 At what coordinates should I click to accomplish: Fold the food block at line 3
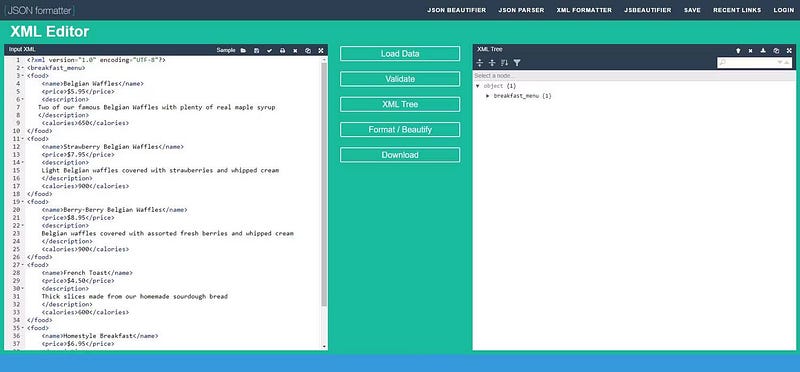point(22,76)
